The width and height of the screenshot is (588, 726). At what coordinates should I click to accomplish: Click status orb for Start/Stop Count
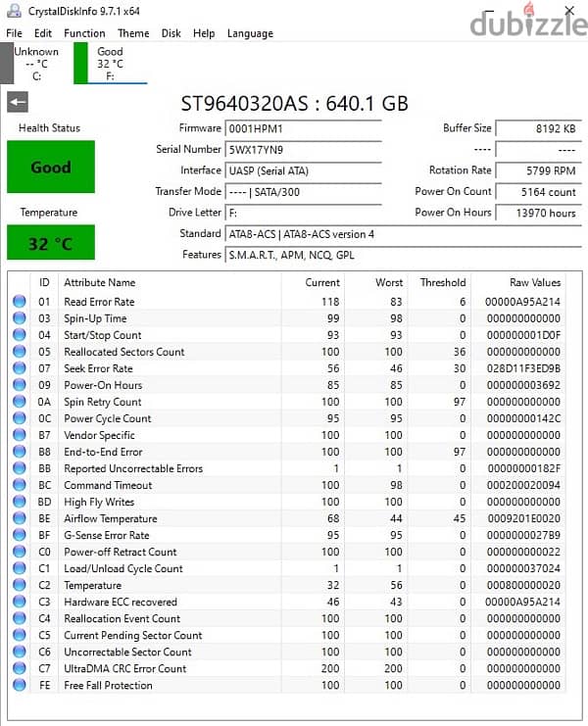click(x=20, y=335)
